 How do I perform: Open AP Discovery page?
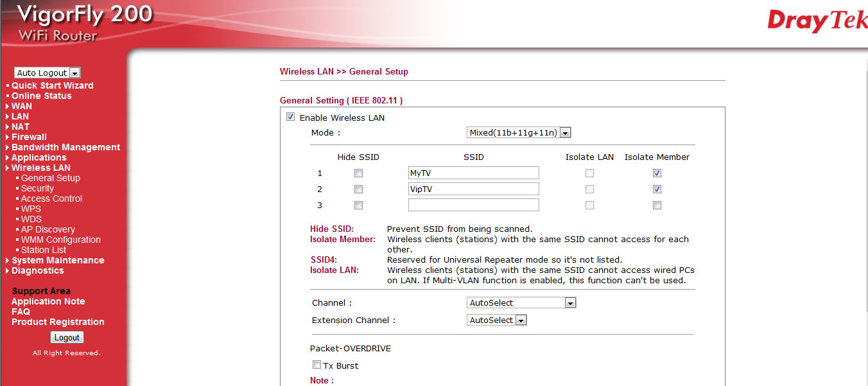pos(48,229)
